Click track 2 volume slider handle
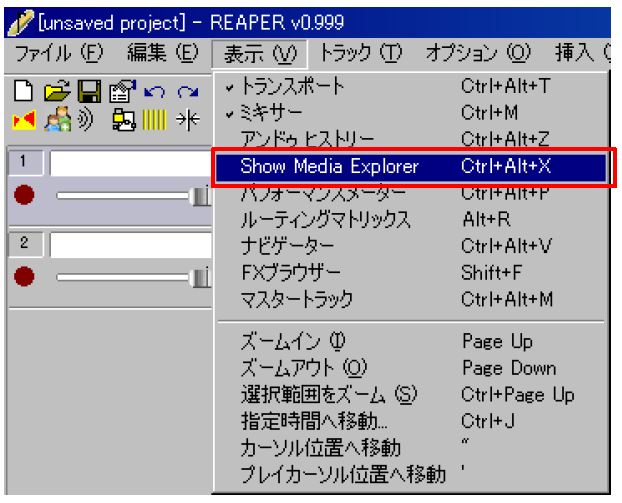 coord(200,277)
